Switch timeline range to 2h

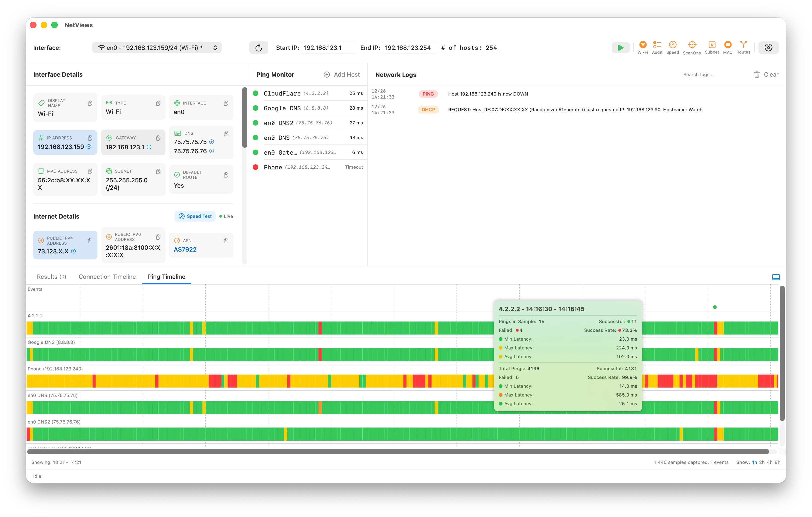[762, 462]
